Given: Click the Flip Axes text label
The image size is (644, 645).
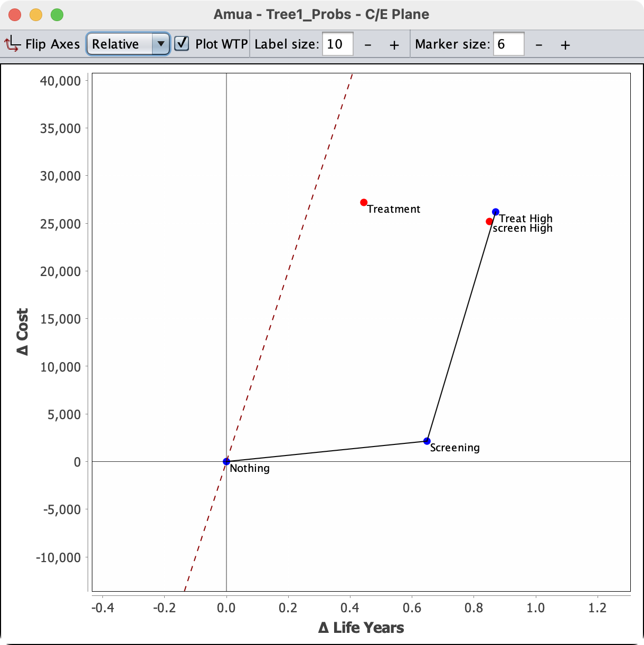Looking at the screenshot, I should pos(52,44).
